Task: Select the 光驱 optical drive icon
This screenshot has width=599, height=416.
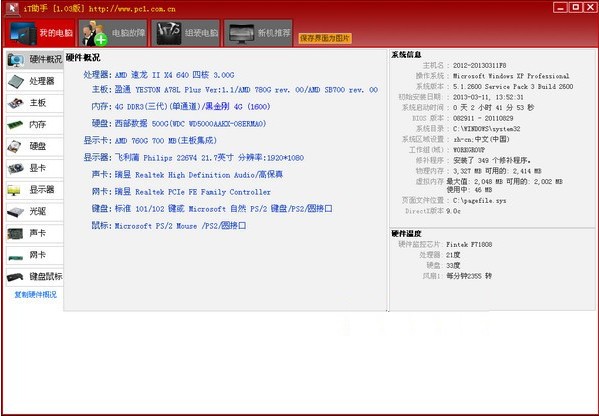Action: coord(16,212)
